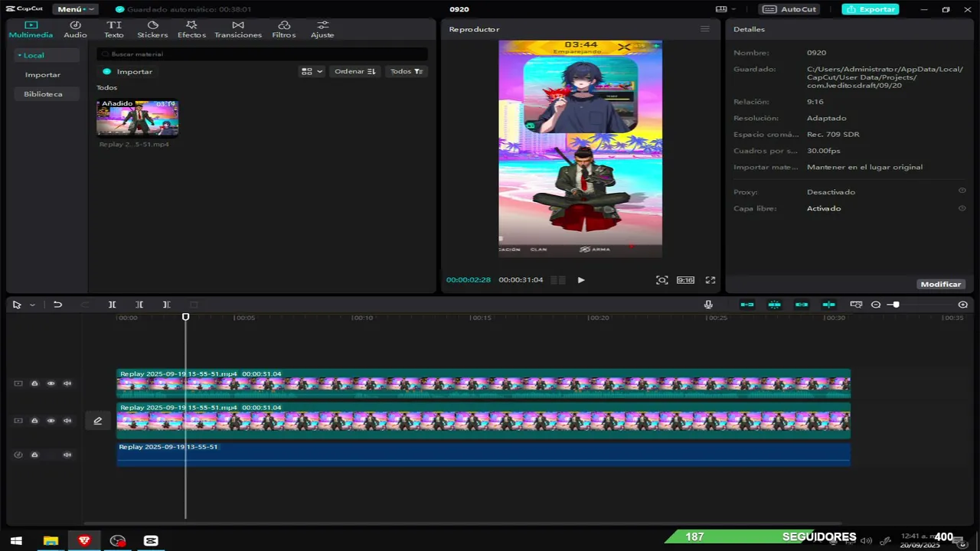Choose the selection cursor tool

click(17, 305)
